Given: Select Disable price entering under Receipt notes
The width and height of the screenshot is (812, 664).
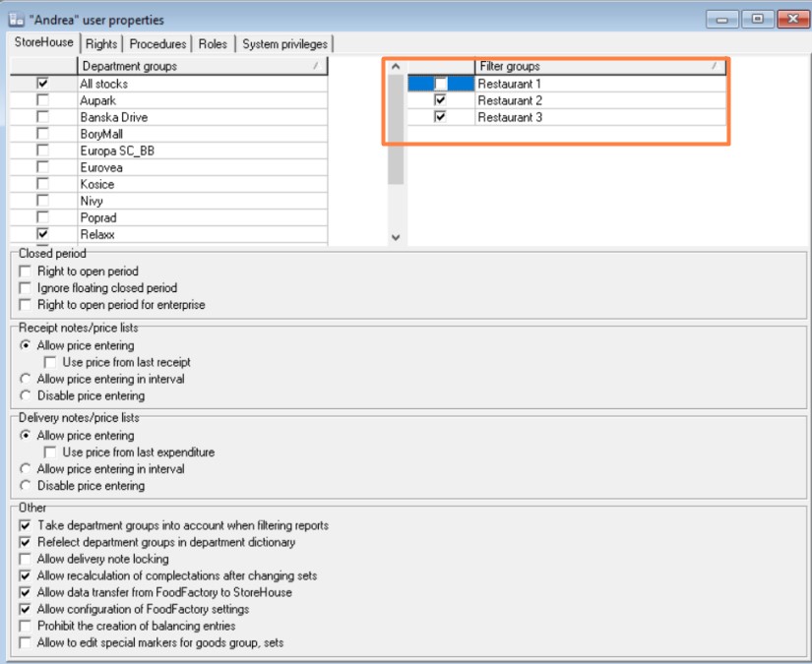Looking at the screenshot, I should click(x=26, y=395).
